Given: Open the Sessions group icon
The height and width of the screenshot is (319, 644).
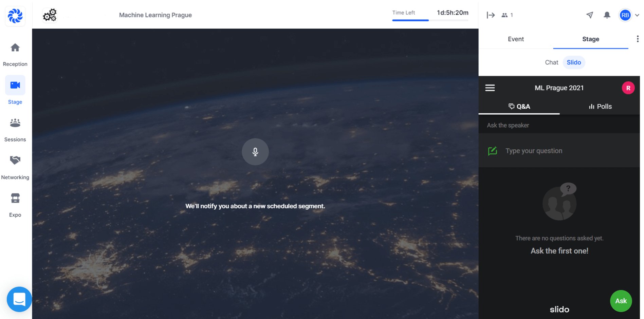Looking at the screenshot, I should pyautogui.click(x=15, y=123).
